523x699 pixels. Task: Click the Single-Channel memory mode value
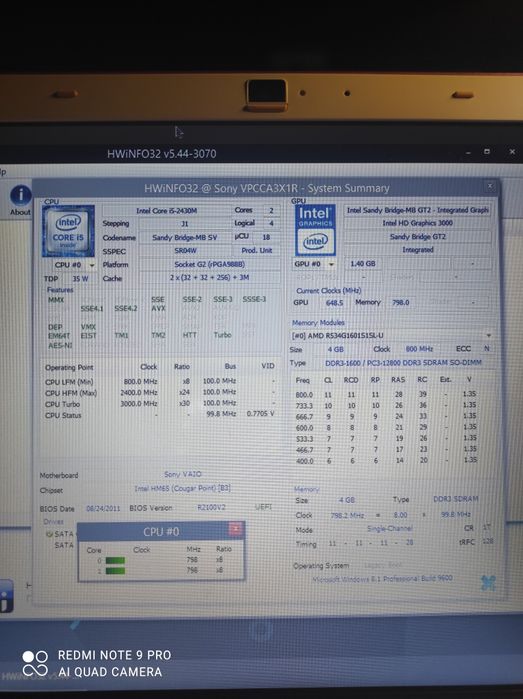[x=389, y=528]
